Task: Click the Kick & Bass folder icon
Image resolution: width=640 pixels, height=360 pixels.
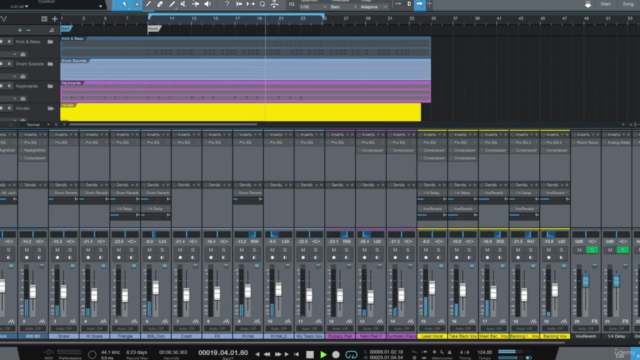Action: [x=50, y=42]
